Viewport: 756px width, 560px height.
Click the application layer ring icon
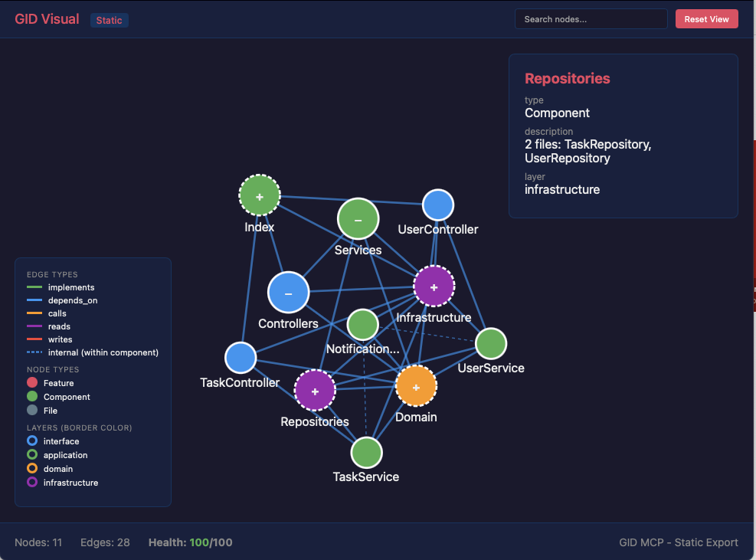pyautogui.click(x=32, y=454)
